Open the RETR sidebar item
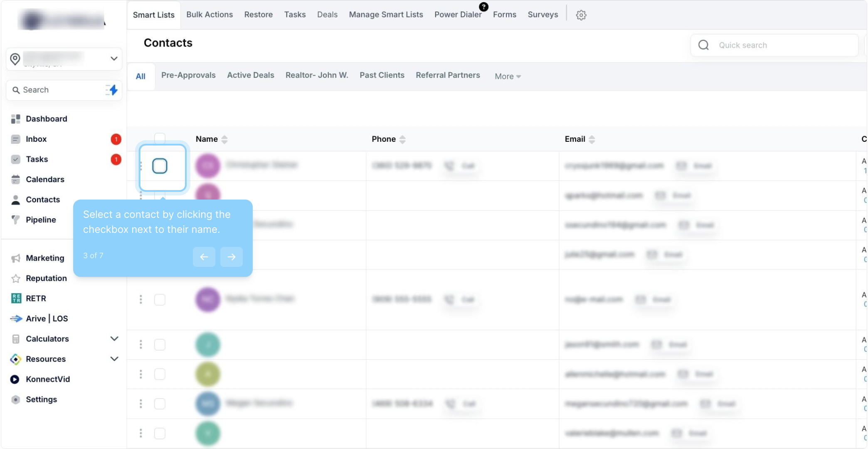Image resolution: width=868 pixels, height=449 pixels. [36, 299]
